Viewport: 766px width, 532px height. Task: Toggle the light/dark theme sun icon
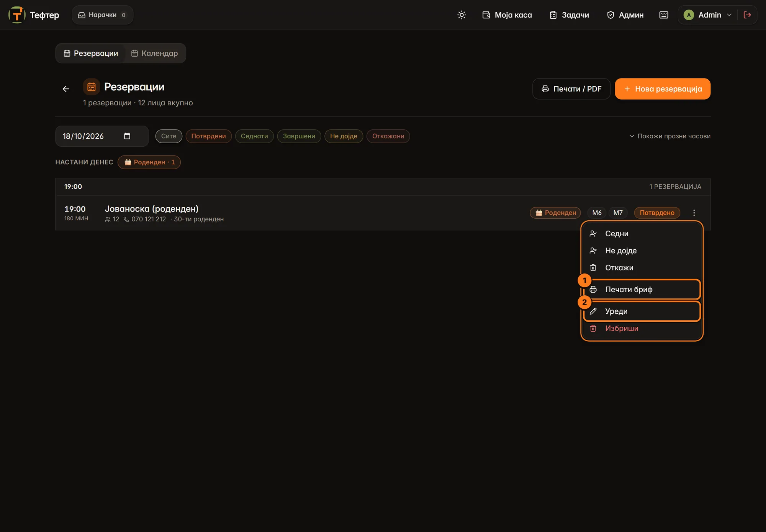point(462,15)
